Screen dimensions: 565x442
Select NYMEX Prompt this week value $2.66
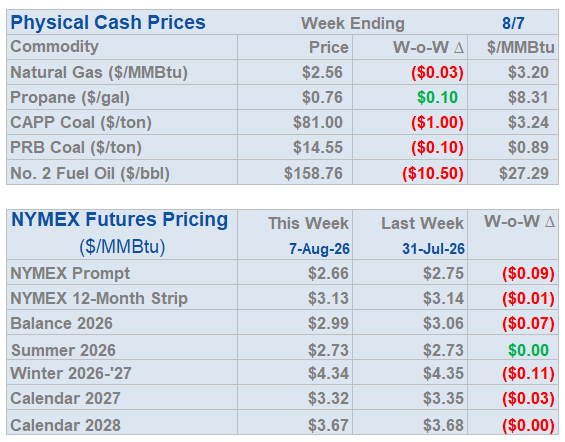[328, 273]
